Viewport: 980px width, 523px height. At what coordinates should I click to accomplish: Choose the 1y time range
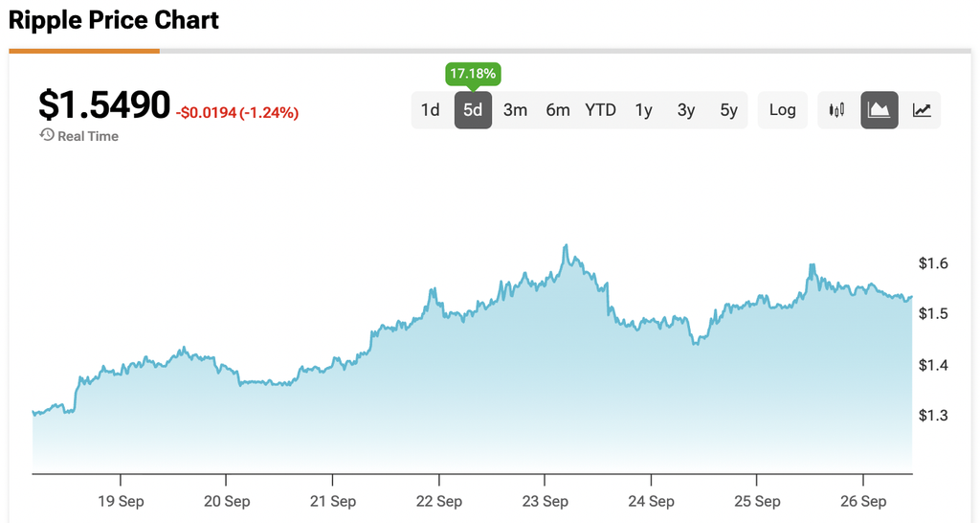click(643, 110)
